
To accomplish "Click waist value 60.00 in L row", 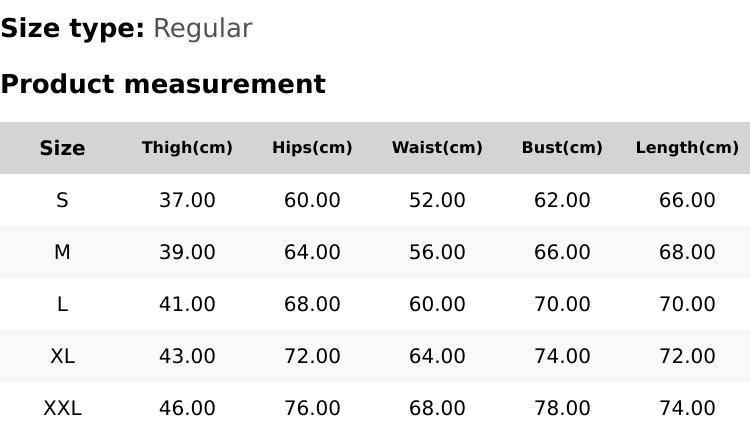I will (x=437, y=304).
